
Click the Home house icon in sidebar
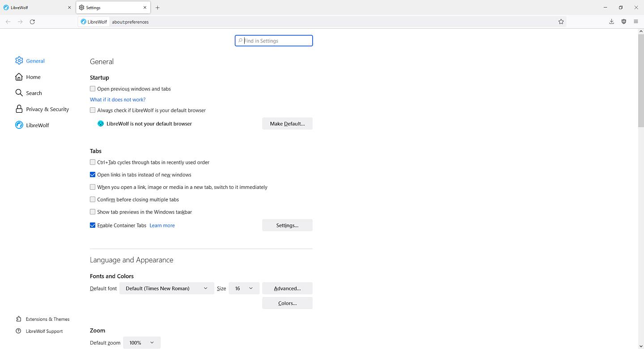[x=19, y=77]
